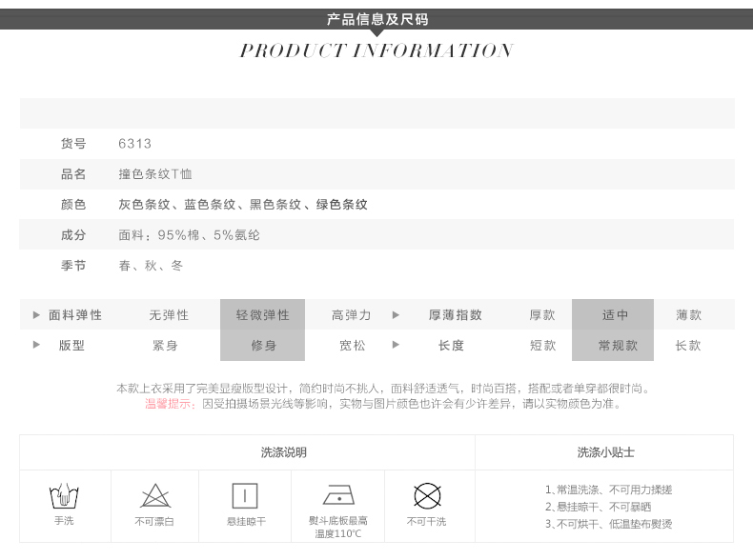Click the do-not-dry-clean (不可干洗) circle icon

tap(427, 495)
